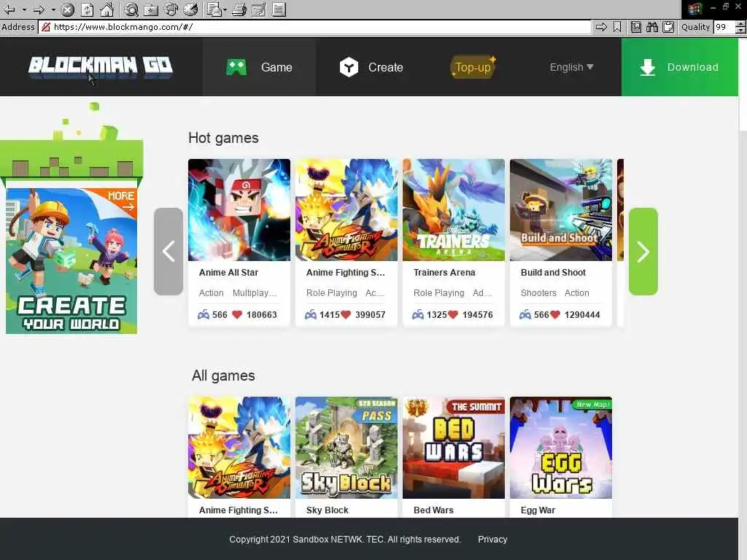Click the Create Your World banner

71,261
